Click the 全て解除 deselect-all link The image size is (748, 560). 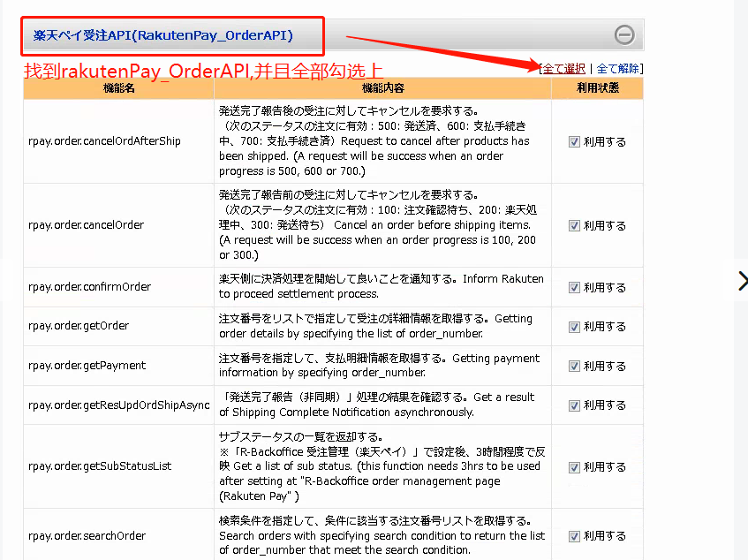tap(618, 69)
